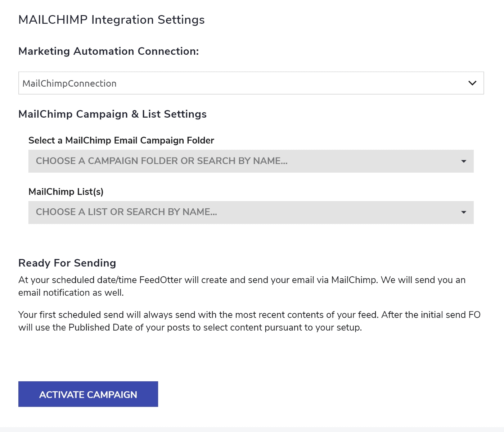Click the caret arrow on the list field
Viewport: 504px width, 432px height.
pos(464,212)
